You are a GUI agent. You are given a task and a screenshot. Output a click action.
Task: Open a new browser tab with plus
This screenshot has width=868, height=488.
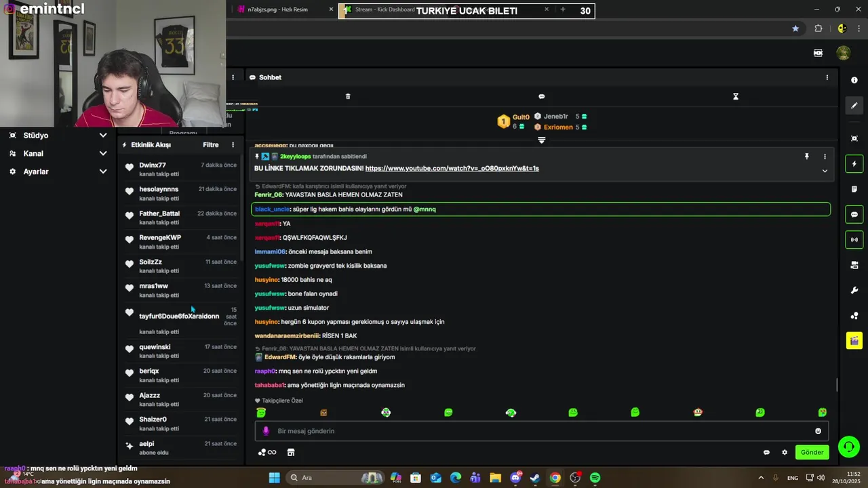coord(562,9)
